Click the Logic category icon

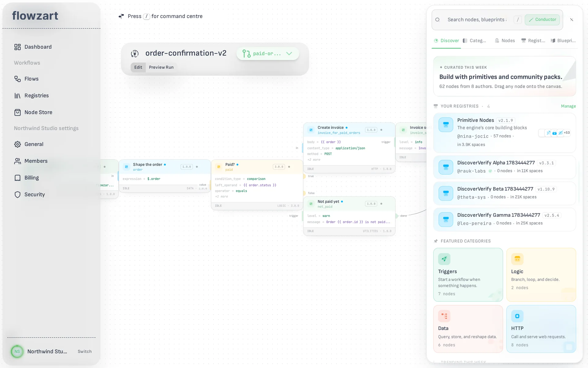click(517, 259)
